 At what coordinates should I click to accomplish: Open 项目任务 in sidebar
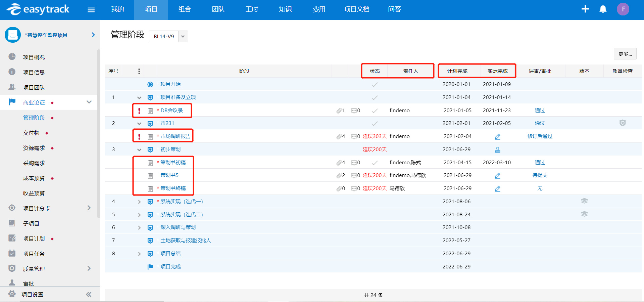[x=34, y=254]
